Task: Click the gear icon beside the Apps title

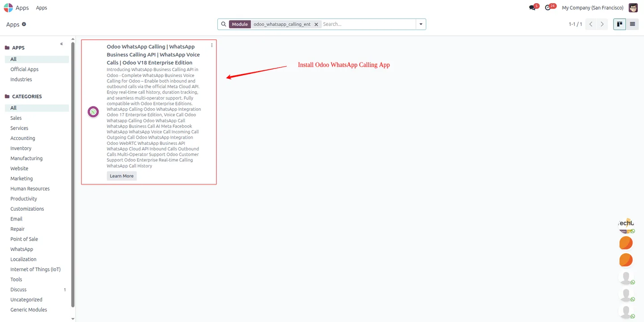Action: [24, 24]
